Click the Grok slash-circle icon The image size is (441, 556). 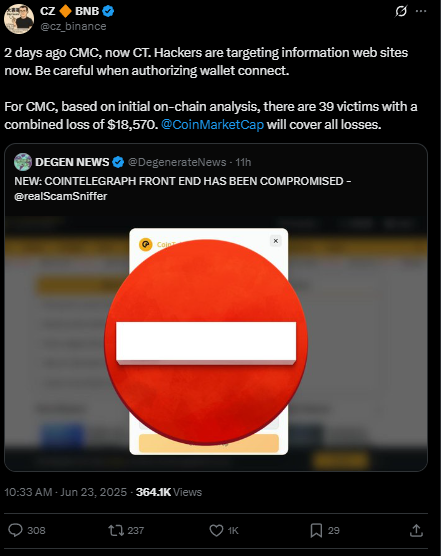[401, 11]
